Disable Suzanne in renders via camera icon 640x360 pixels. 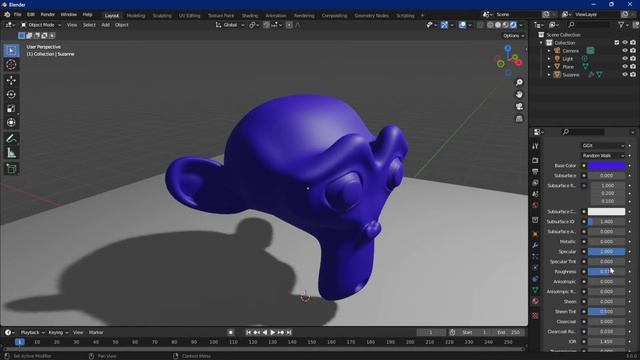coord(633,75)
